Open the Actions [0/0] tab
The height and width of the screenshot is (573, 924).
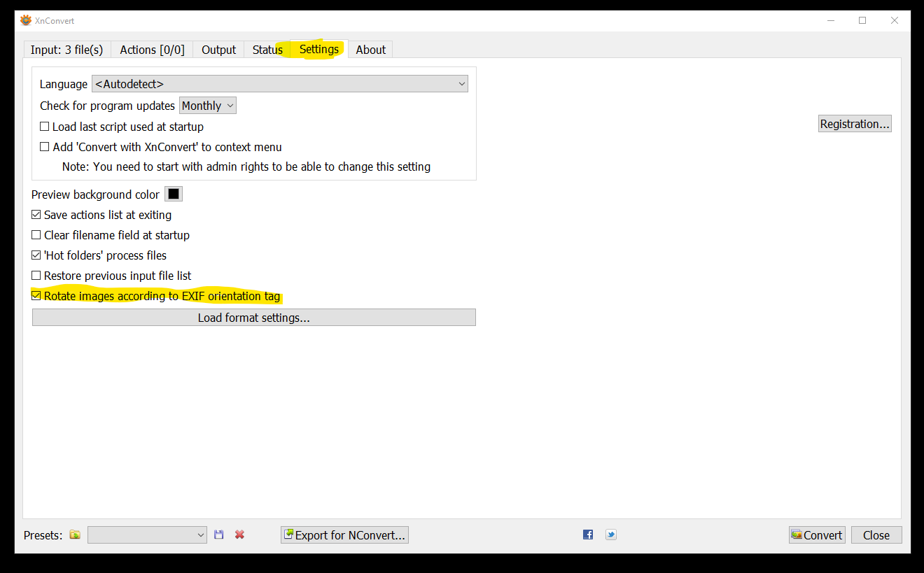152,50
